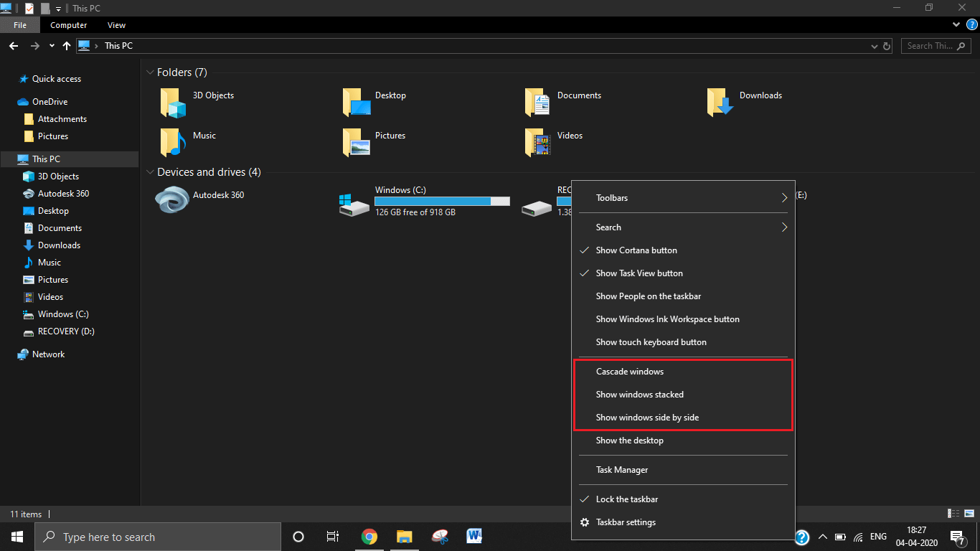Screen dimensions: 980x551
Task: Open the Videos folder icon
Action: coord(537,142)
